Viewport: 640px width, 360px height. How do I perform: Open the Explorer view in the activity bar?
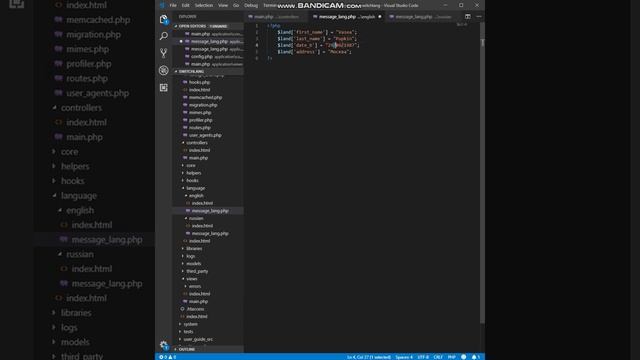(164, 19)
